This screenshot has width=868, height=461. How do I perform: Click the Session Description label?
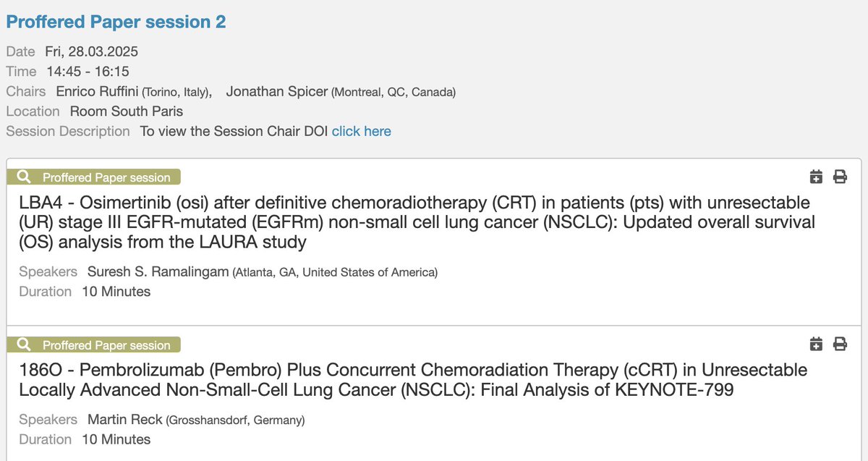68,131
